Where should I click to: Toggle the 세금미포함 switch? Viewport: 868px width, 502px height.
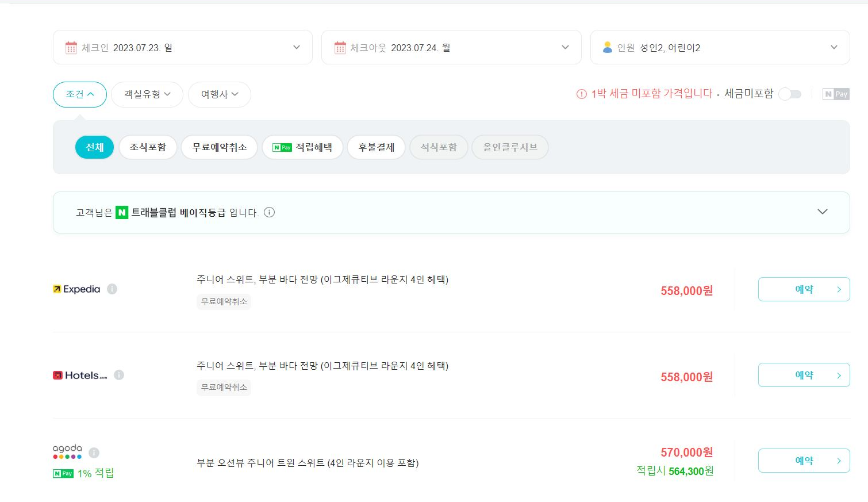(790, 94)
